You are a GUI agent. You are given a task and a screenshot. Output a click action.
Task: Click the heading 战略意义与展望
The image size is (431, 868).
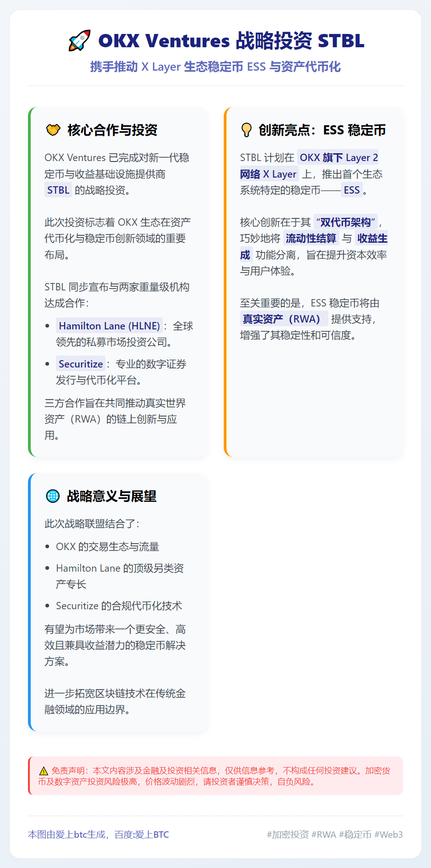(112, 496)
